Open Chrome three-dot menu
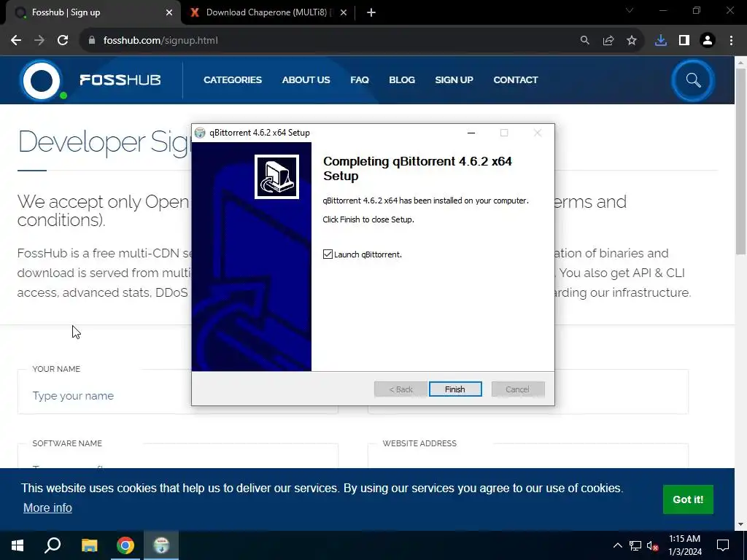 pyautogui.click(x=731, y=41)
